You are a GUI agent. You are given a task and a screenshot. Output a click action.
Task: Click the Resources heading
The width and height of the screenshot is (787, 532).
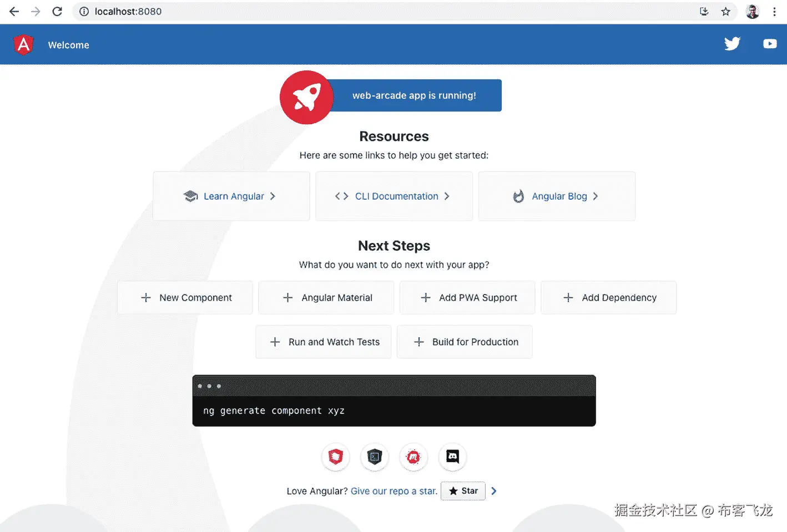[x=394, y=136]
